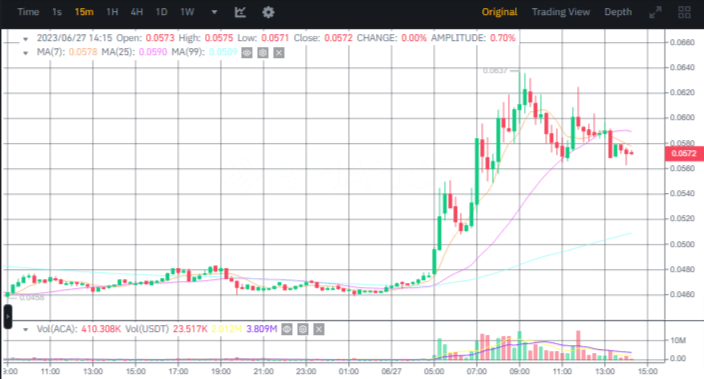
Task: Open multi-chart grid layout icon
Action: click(684, 12)
